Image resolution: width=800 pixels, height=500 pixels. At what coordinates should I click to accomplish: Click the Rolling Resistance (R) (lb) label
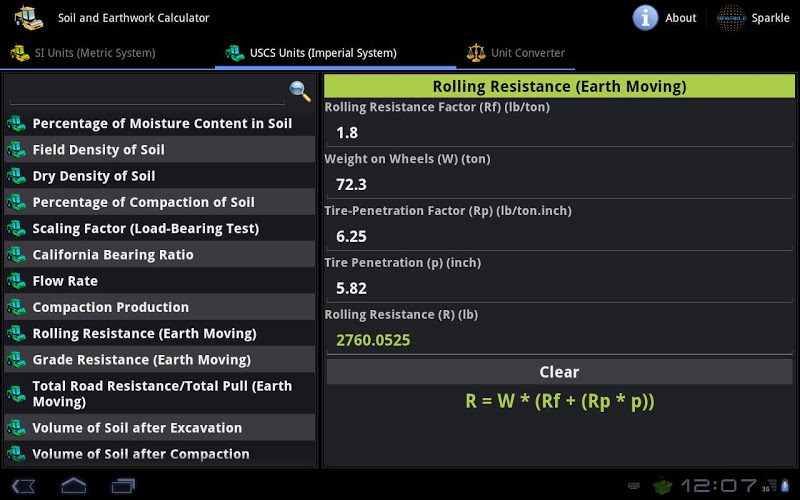click(401, 315)
